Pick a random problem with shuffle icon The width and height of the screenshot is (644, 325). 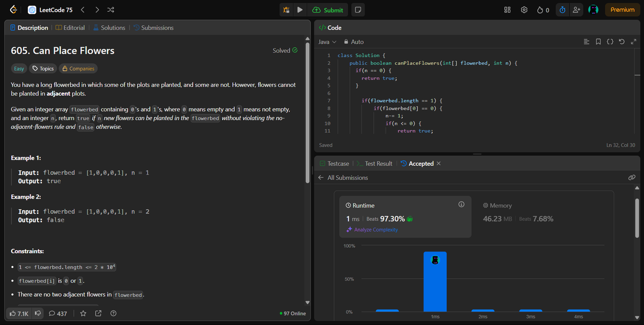pos(111,10)
